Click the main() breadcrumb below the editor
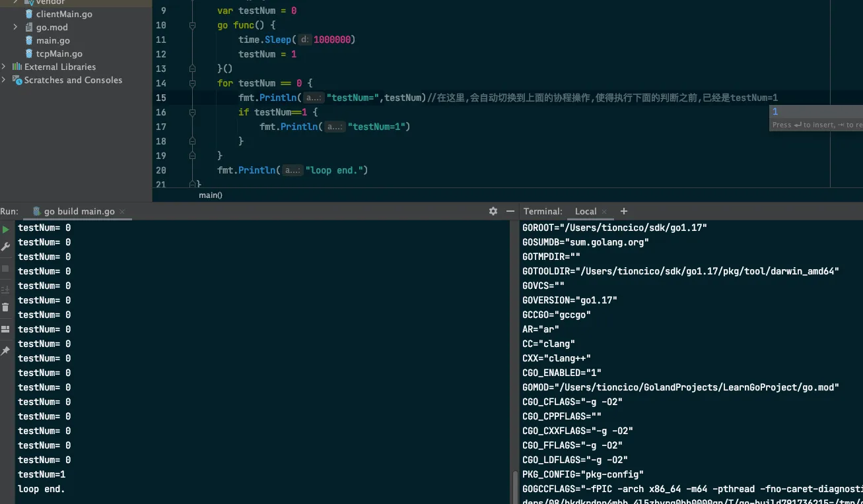Image resolution: width=863 pixels, height=504 pixels. [x=211, y=195]
